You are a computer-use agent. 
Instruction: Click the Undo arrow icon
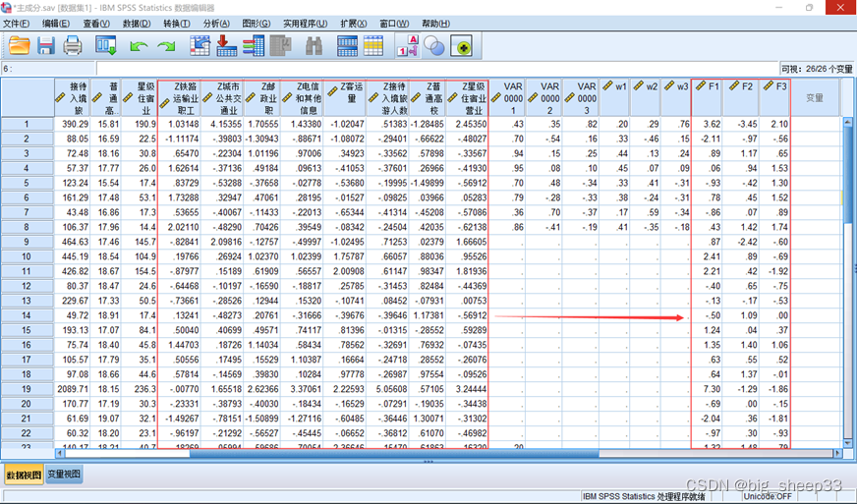pos(139,45)
